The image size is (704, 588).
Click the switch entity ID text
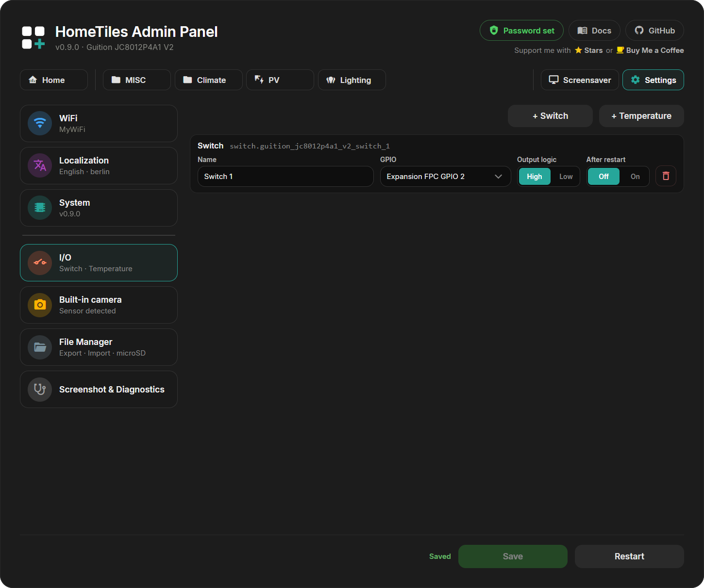click(310, 146)
